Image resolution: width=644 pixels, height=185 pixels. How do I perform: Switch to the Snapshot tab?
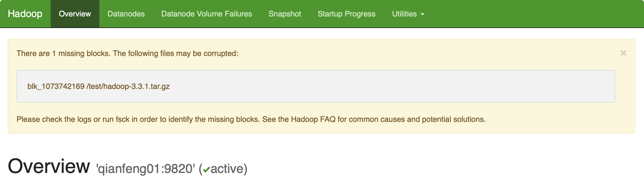tap(285, 14)
